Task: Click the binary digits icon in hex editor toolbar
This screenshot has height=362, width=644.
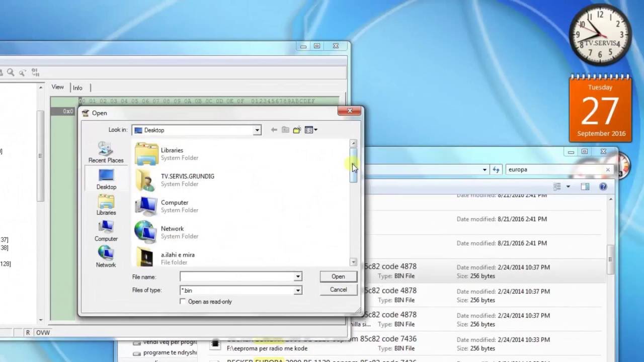Action: click(x=35, y=72)
